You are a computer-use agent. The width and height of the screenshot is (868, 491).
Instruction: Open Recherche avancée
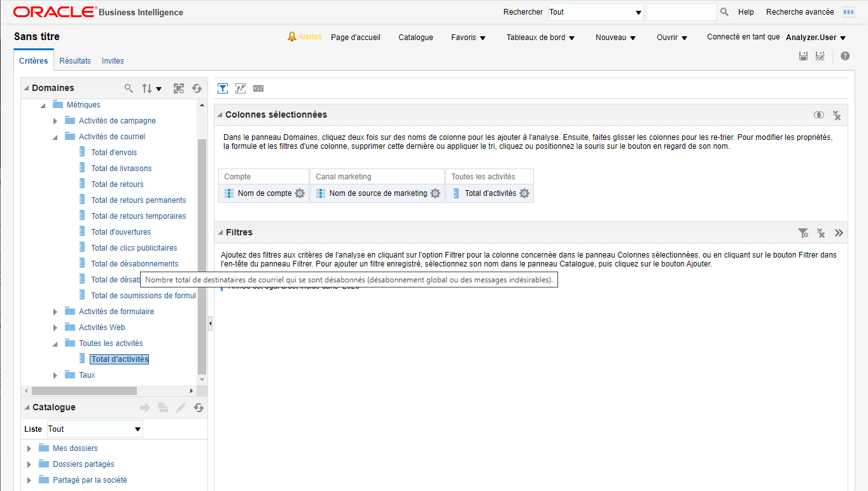800,12
